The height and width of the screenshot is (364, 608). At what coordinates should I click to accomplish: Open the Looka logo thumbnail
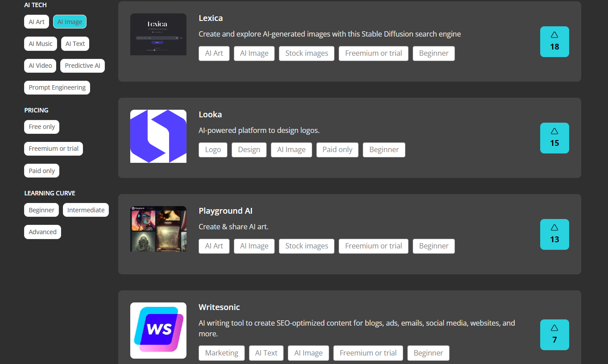158,136
